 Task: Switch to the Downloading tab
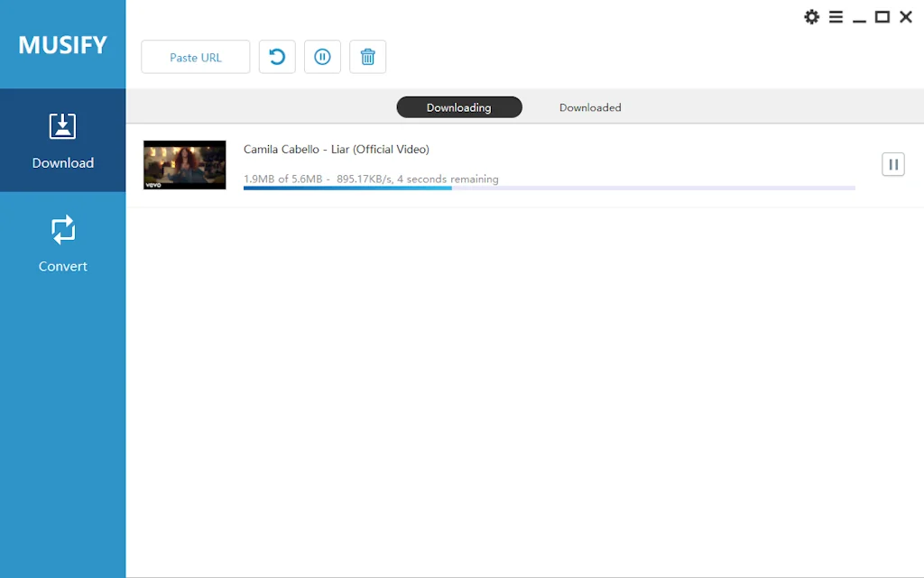(x=458, y=107)
